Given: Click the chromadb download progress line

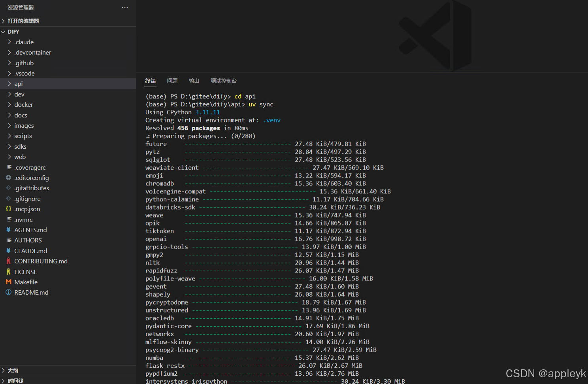Looking at the screenshot, I should [256, 183].
